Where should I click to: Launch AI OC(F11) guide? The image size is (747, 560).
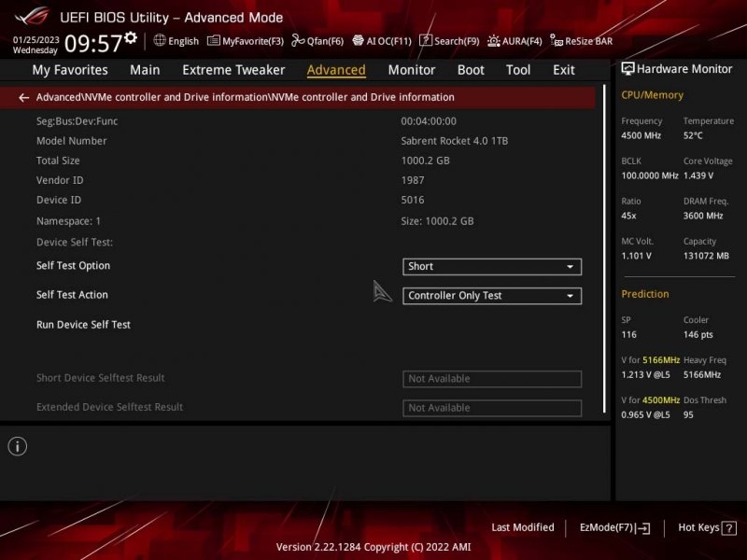pyautogui.click(x=382, y=41)
